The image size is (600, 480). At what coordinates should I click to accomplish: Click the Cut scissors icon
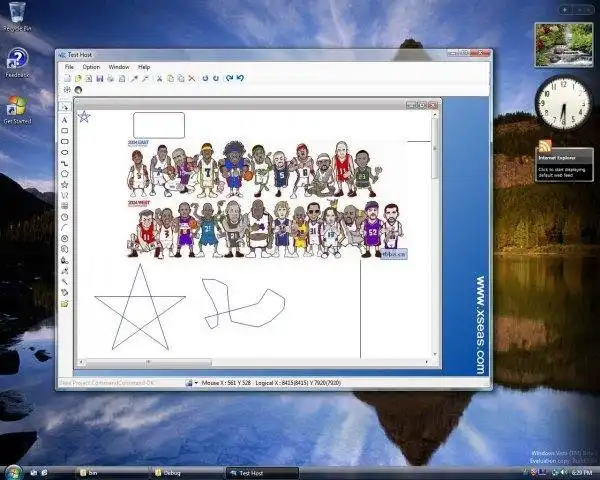(159, 78)
